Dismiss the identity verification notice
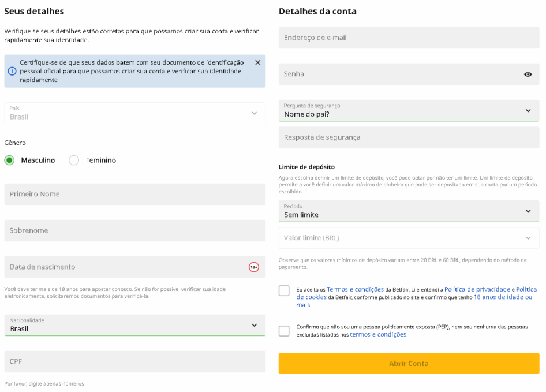The width and height of the screenshot is (546, 392). [x=257, y=62]
